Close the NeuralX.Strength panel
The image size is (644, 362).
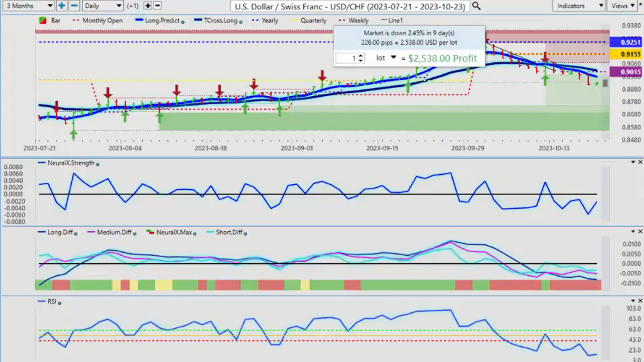[x=640, y=163]
